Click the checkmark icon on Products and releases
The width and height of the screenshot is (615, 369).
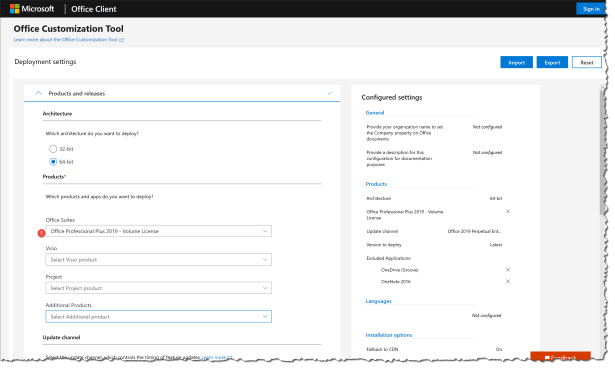click(330, 93)
